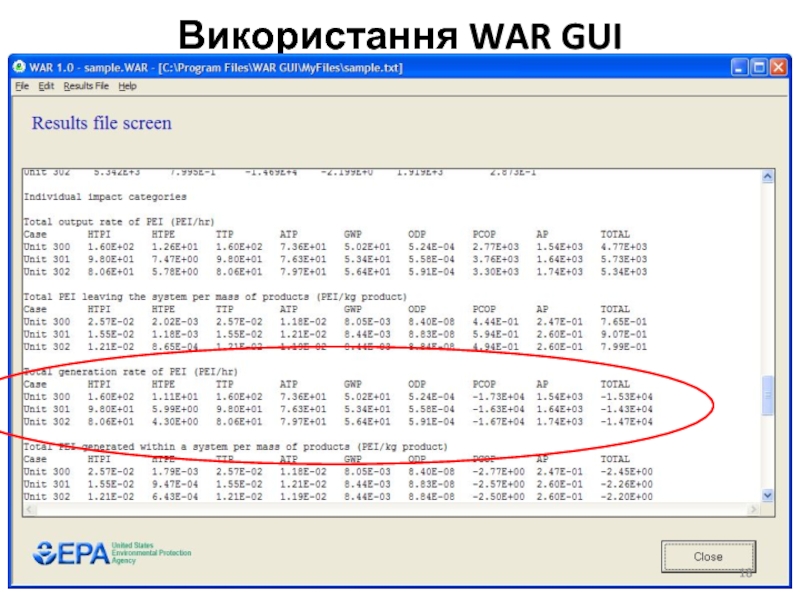Click the horizontal scrollbar left arrow
The width and height of the screenshot is (800, 600).
coord(30,509)
